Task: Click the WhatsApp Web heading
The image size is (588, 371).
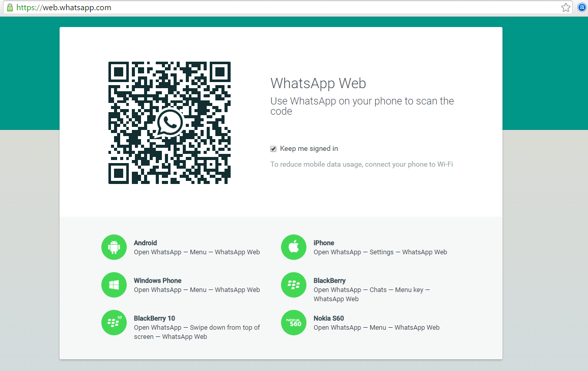Action: (x=318, y=83)
